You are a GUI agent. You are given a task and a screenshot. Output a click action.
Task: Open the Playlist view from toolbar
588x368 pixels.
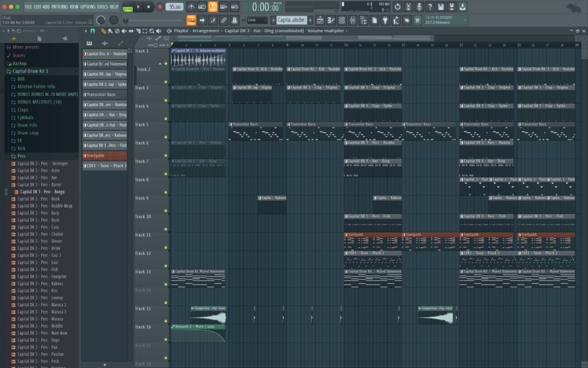click(320, 20)
